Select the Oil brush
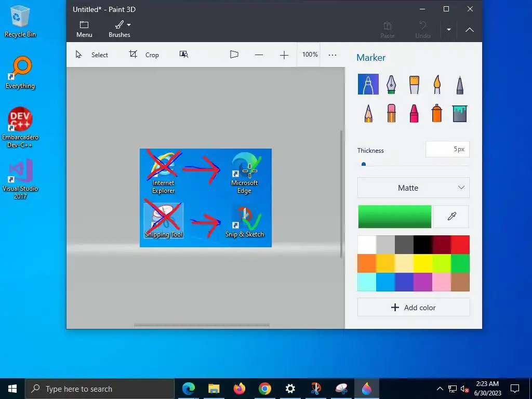This screenshot has height=399, width=532. pyautogui.click(x=414, y=84)
